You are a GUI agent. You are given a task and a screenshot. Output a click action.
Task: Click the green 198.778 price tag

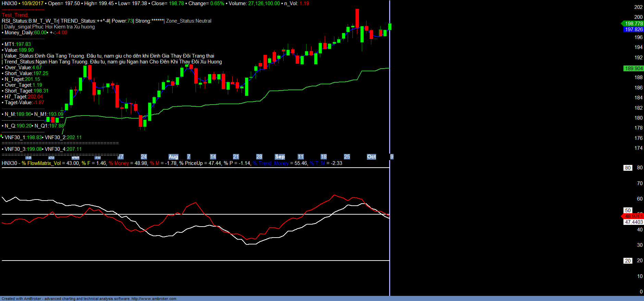click(633, 24)
